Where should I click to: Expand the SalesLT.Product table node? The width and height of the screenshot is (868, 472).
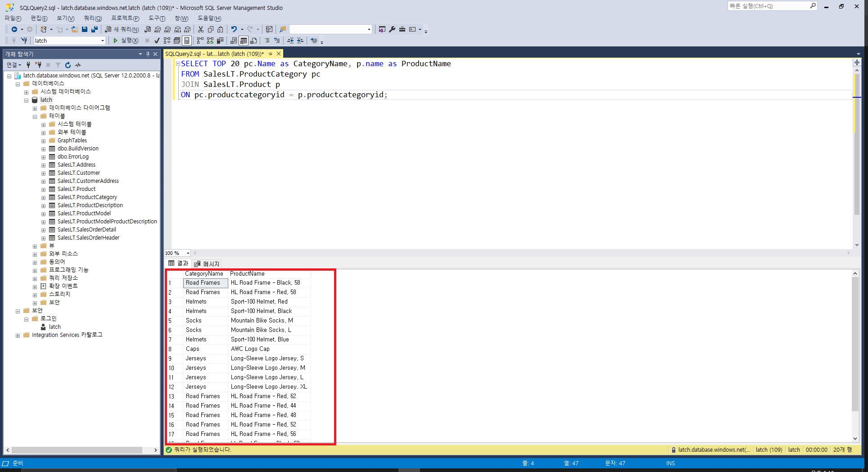(43, 190)
